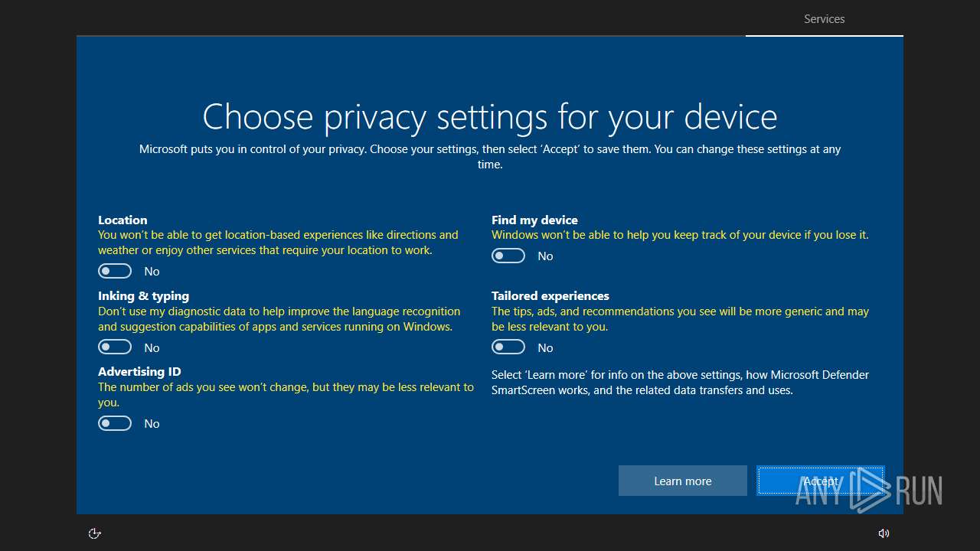Open the Ease of Access icon
The image size is (980, 551).
point(95,533)
